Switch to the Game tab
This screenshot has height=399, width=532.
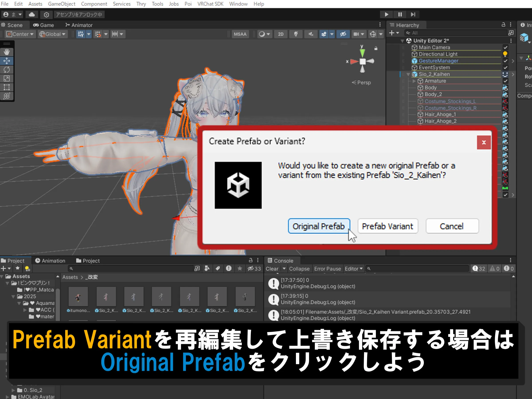click(x=43, y=25)
